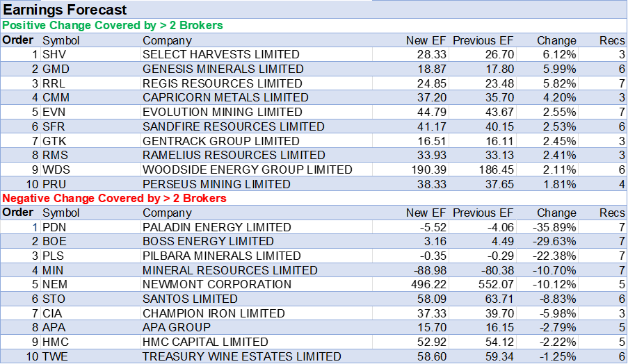Select Genesis Minerals Limited company cell

click(223, 69)
